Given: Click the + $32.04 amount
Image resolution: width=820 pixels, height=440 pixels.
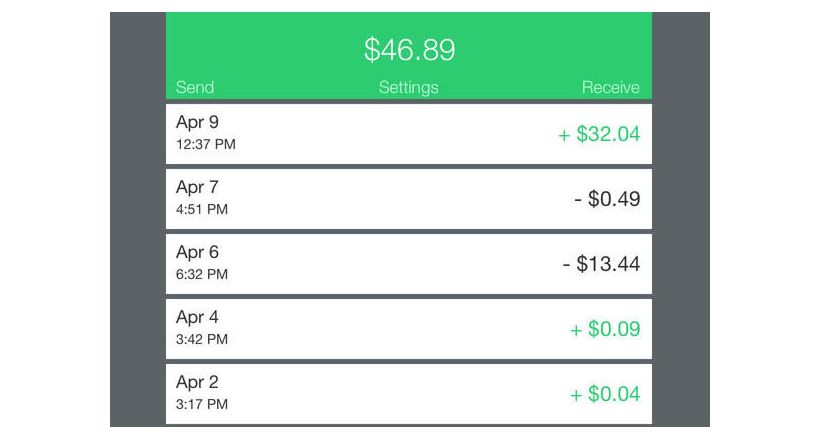Looking at the screenshot, I should (599, 134).
